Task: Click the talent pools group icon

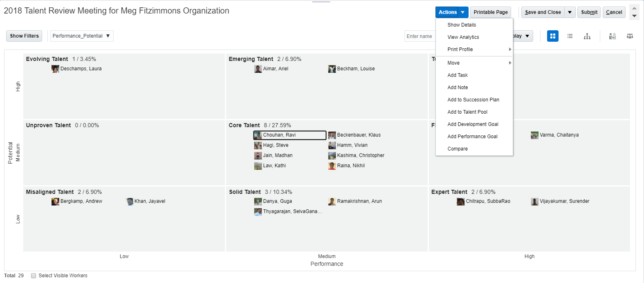Action: click(630, 36)
